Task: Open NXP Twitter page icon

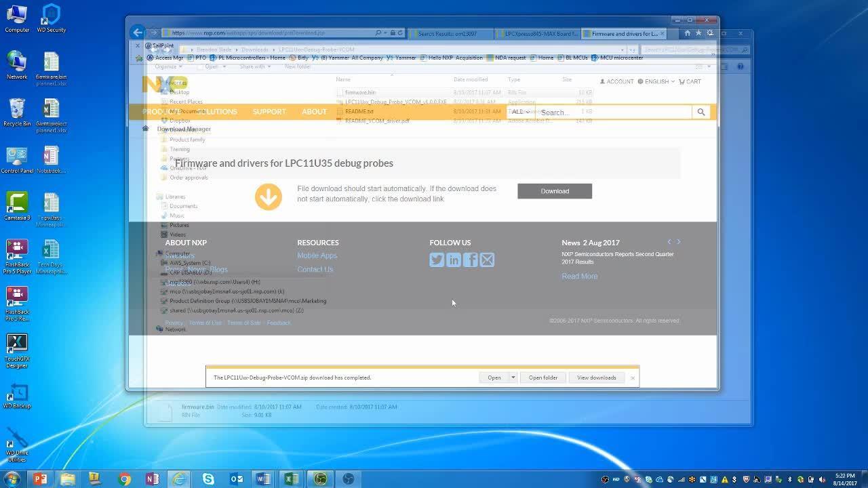Action: 437,260
